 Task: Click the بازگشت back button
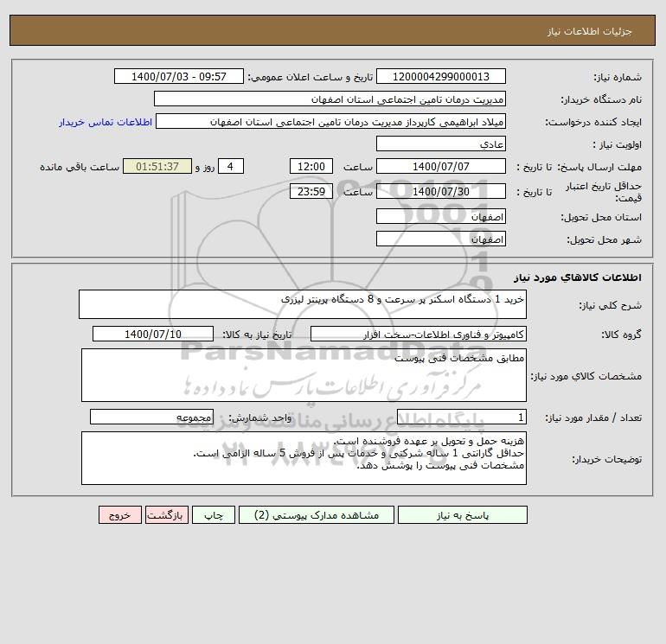coord(166,515)
